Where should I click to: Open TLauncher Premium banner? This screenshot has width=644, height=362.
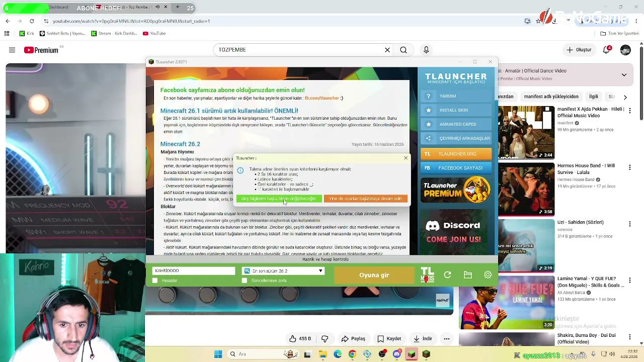[455, 190]
